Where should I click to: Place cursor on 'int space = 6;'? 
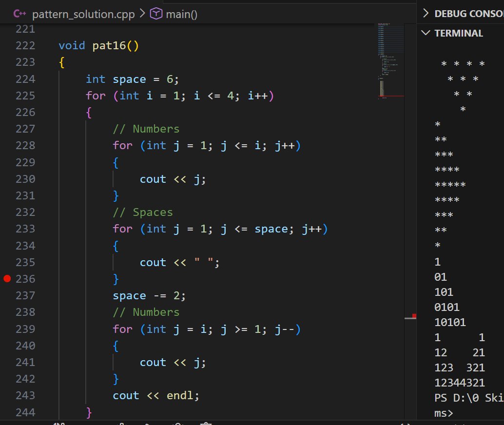[132, 79]
